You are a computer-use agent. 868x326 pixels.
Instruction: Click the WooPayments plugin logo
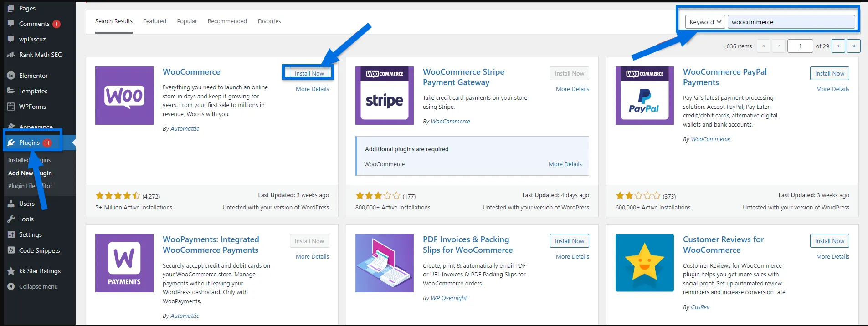[x=124, y=263]
